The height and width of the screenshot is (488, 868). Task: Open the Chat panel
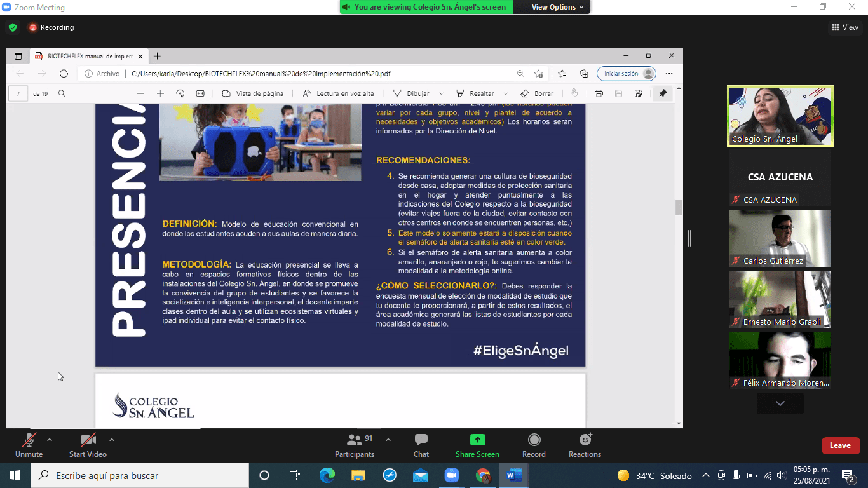point(421,445)
